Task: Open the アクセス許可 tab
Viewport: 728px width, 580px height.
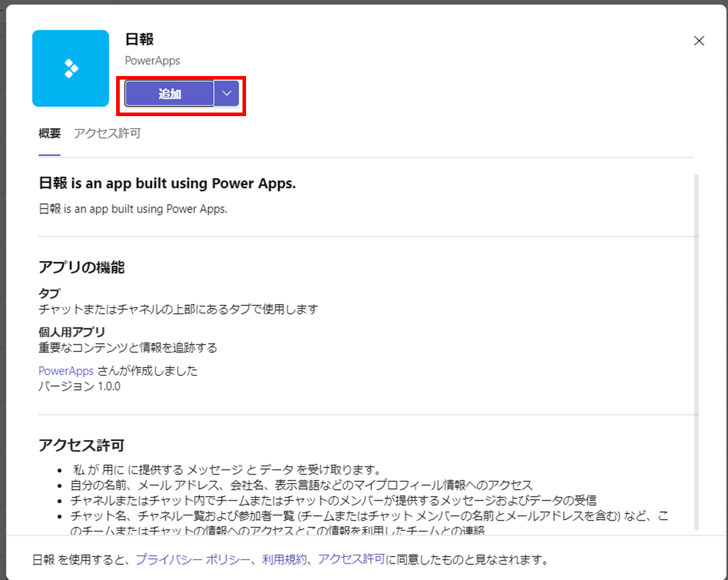Action: pos(107,133)
